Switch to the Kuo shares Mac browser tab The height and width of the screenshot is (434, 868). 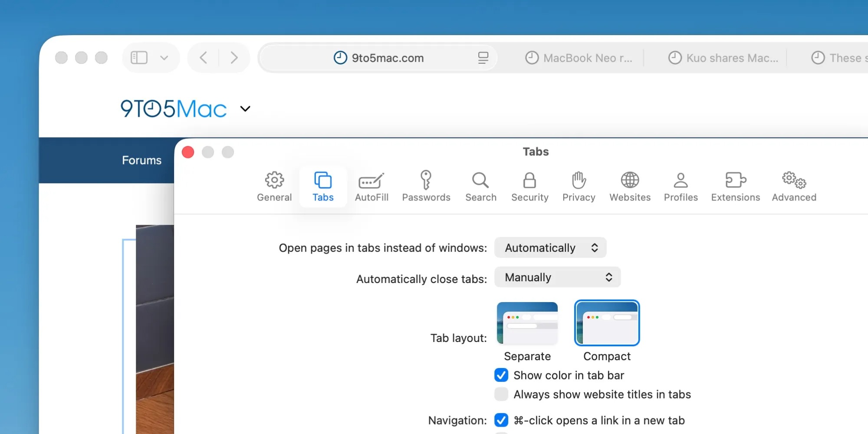(723, 58)
